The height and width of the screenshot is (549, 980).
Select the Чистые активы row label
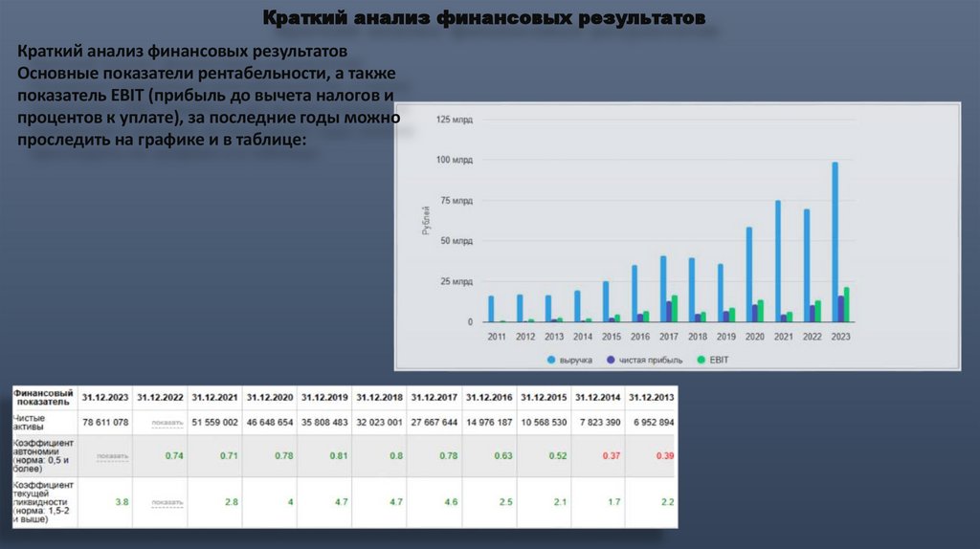tap(29, 422)
